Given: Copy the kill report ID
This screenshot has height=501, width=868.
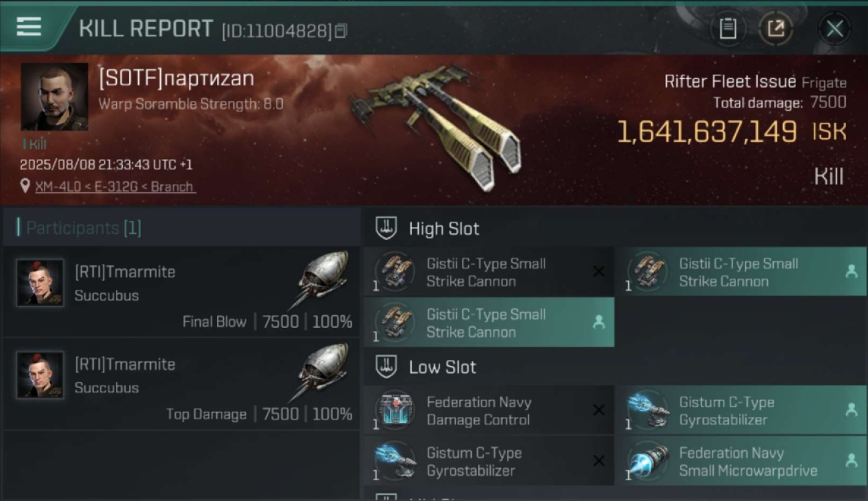Looking at the screenshot, I should (341, 31).
